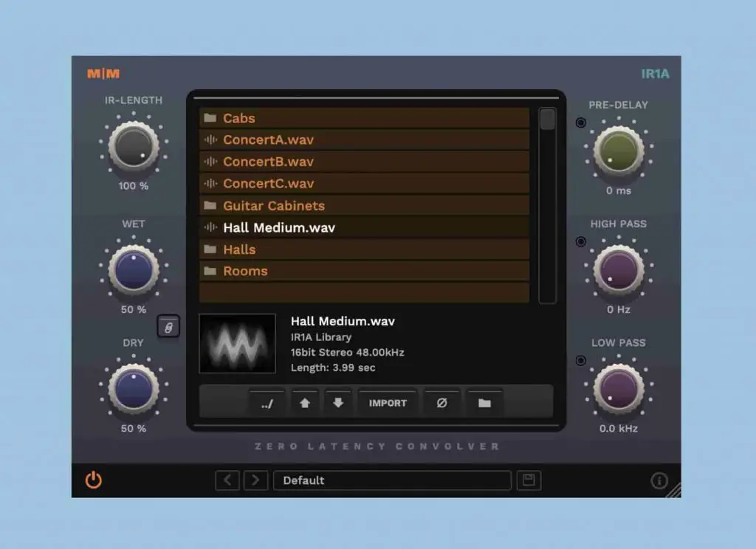Go to previous preset arrow
This screenshot has height=549, width=756.
tap(227, 480)
